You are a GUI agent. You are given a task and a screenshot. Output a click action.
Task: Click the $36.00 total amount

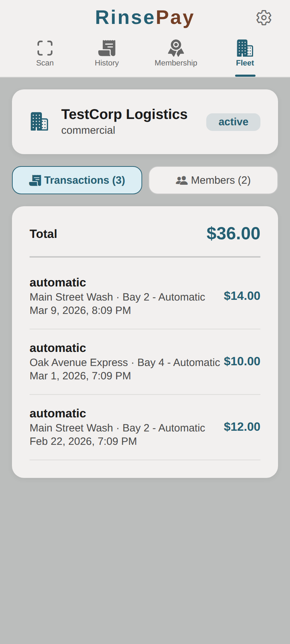tap(233, 234)
